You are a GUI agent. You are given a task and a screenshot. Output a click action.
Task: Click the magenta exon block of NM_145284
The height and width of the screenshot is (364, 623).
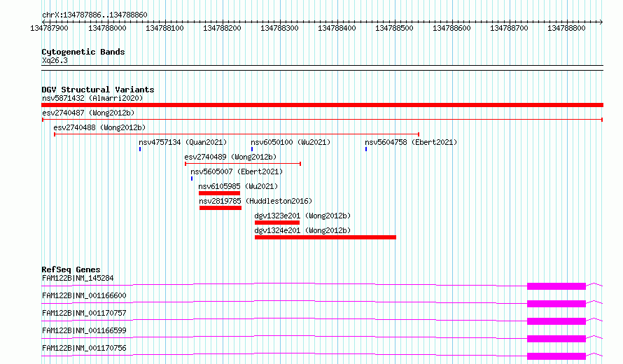coord(556,286)
